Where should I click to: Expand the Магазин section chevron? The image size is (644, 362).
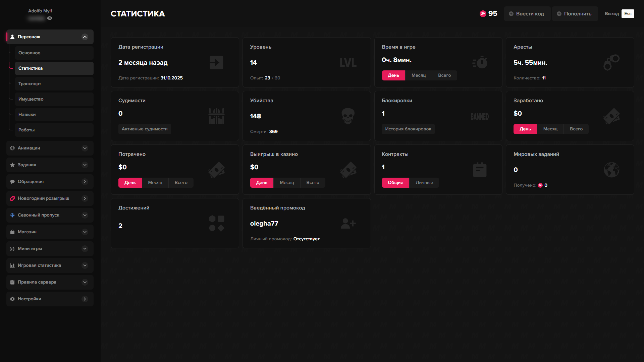coord(85,232)
